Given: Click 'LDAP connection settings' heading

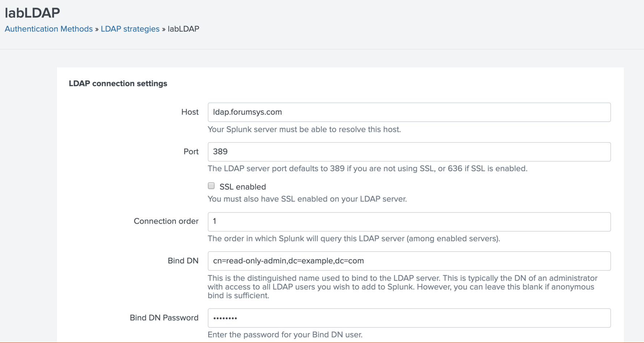Looking at the screenshot, I should click(x=118, y=84).
